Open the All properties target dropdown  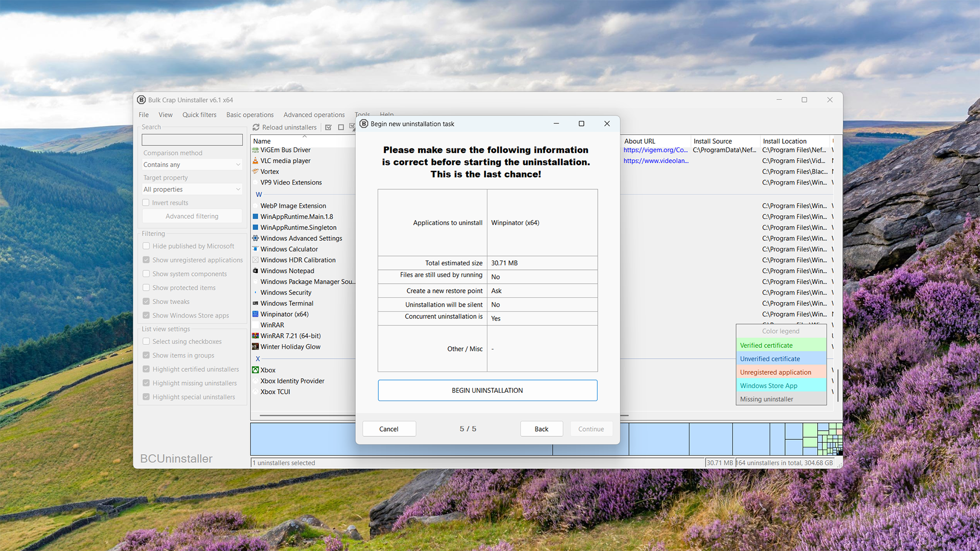192,189
